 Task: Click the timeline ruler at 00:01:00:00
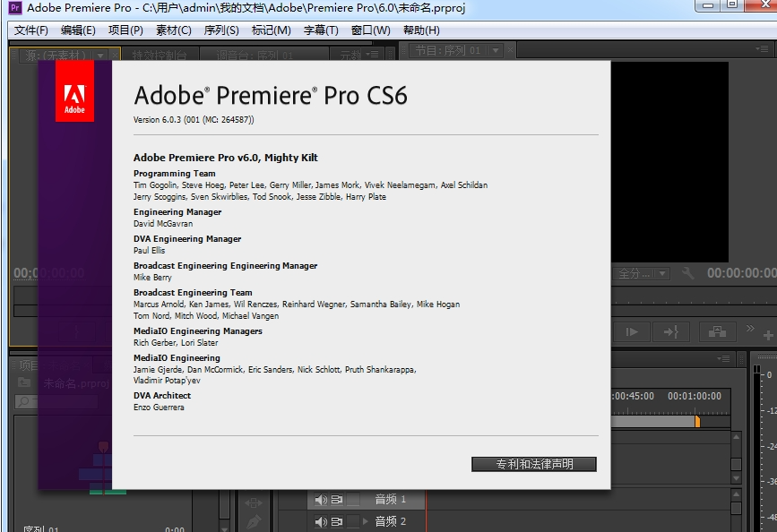pos(695,396)
